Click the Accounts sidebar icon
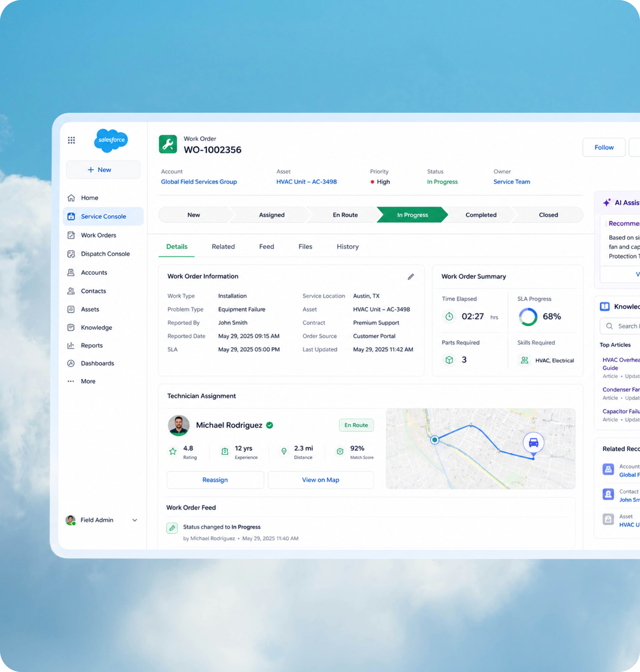640x672 pixels. (x=71, y=273)
